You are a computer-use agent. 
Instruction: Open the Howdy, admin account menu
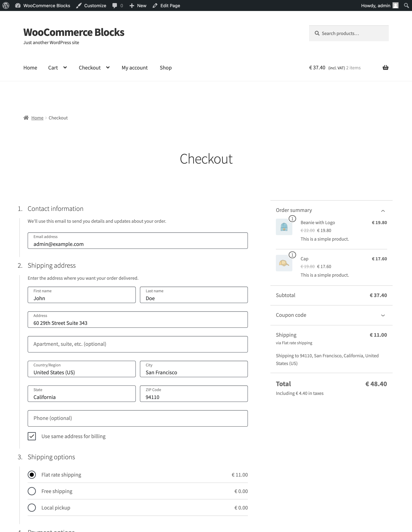375,6
